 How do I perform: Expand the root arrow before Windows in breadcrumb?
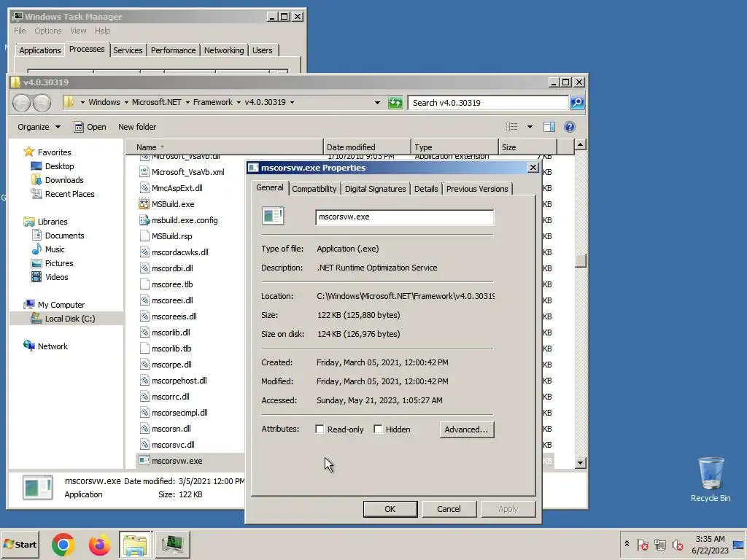[x=82, y=102]
